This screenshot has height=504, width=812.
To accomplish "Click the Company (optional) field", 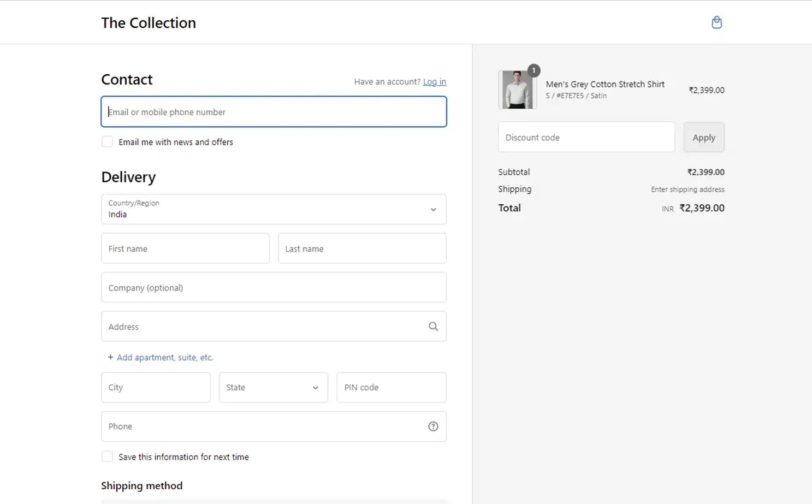I will click(x=273, y=287).
